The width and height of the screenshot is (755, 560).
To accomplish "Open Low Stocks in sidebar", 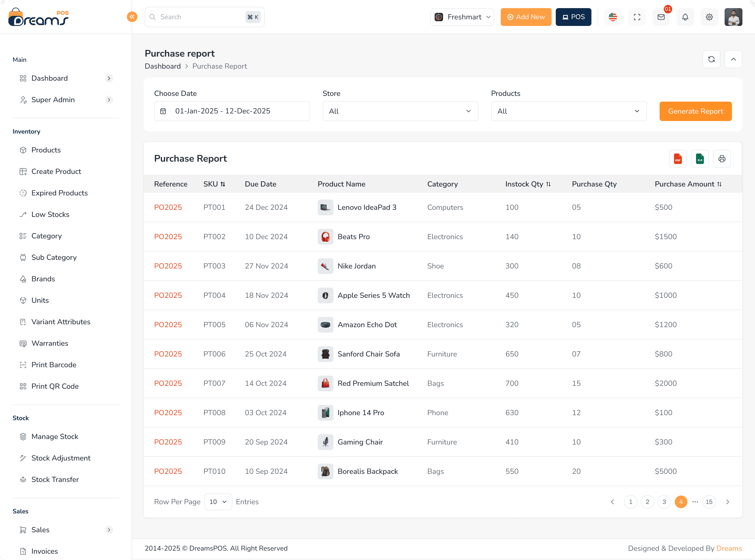I will [50, 214].
